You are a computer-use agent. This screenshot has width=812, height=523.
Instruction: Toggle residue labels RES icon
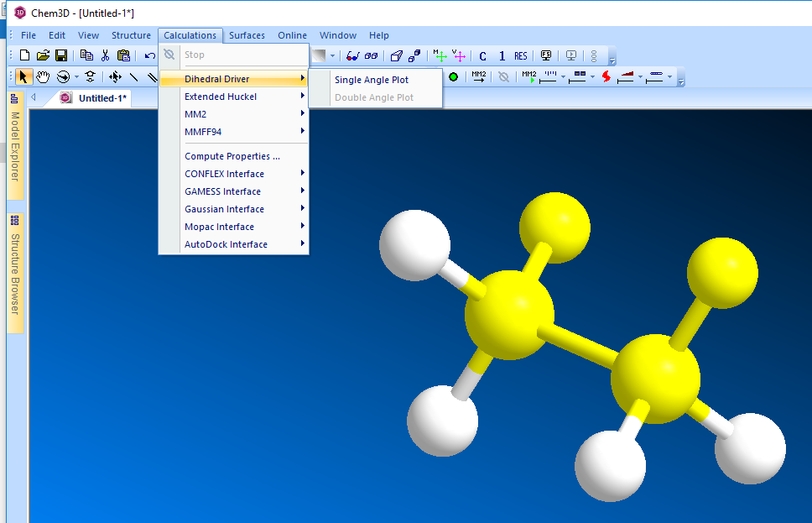(521, 56)
